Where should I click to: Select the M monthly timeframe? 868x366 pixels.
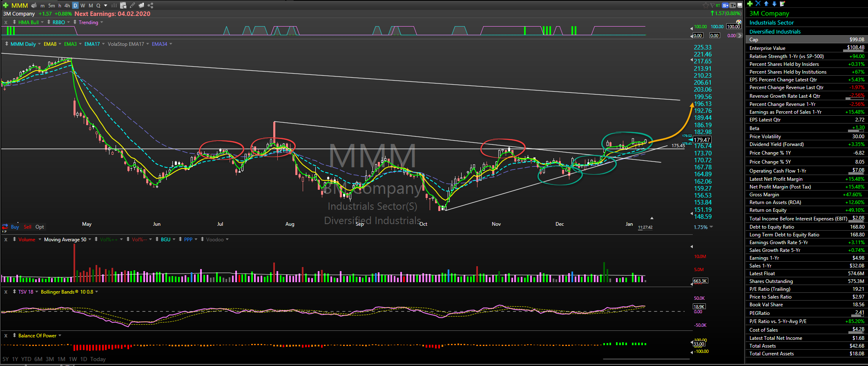click(x=91, y=6)
